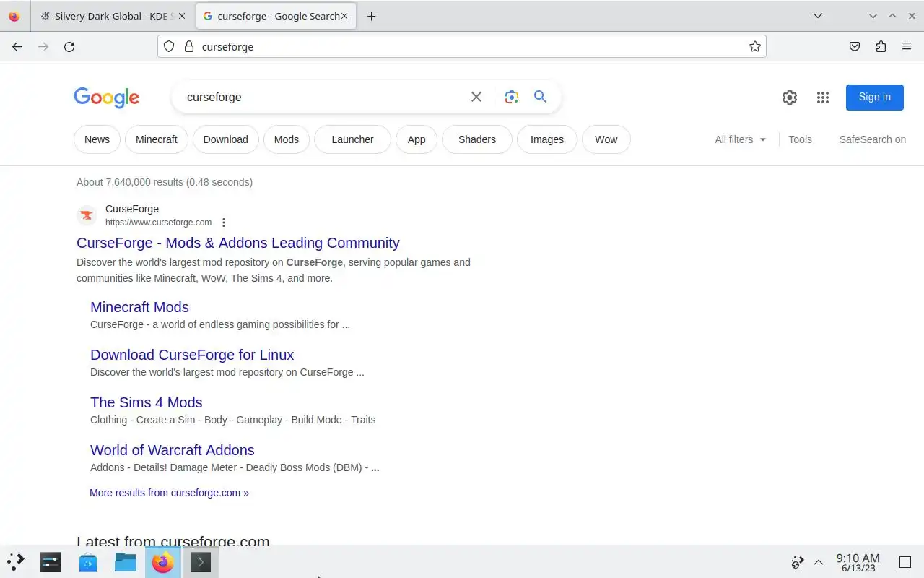Filter results by Minecraft
Screen dimensions: 924x578
point(157,139)
